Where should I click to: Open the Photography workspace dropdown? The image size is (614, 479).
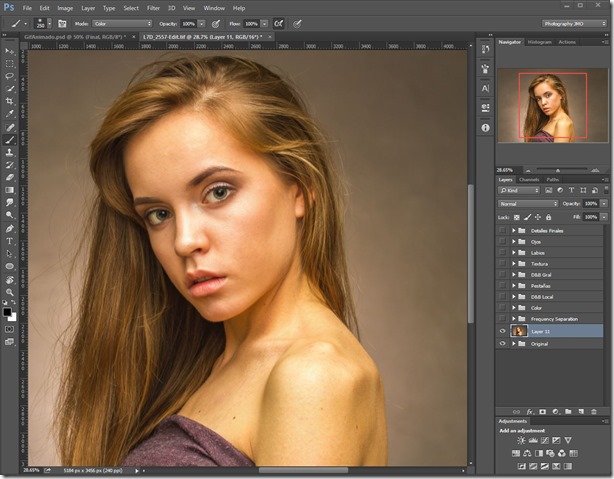pos(574,24)
